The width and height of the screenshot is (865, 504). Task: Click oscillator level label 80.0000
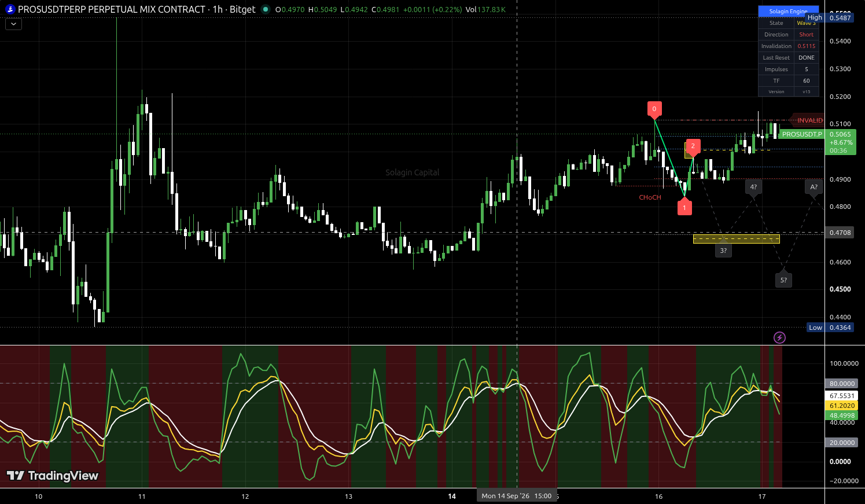pyautogui.click(x=842, y=384)
